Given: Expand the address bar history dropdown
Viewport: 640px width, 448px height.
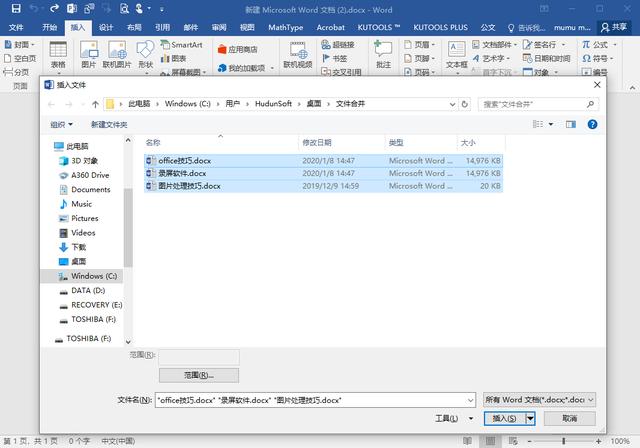Looking at the screenshot, I should point(452,104).
